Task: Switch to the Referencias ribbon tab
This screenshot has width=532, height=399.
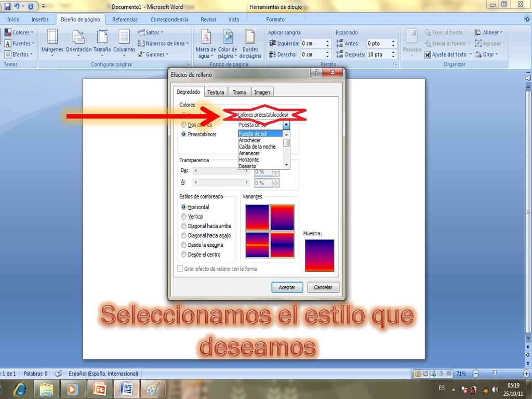Action: (x=125, y=20)
